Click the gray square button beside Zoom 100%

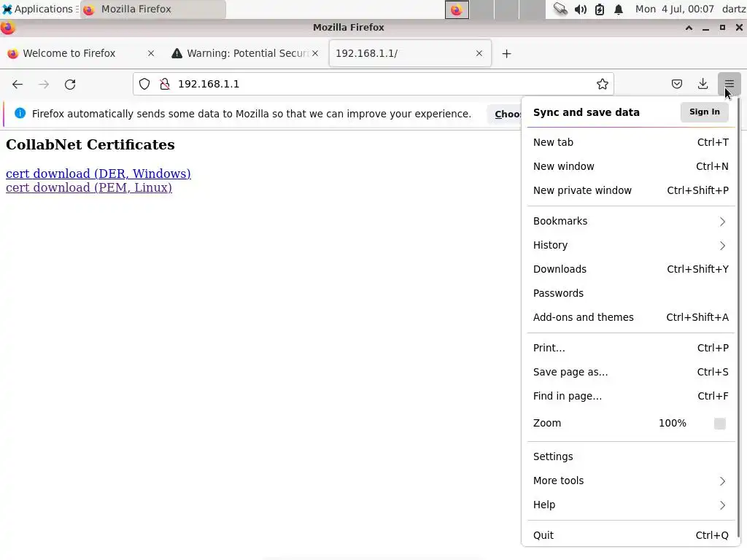pyautogui.click(x=719, y=423)
